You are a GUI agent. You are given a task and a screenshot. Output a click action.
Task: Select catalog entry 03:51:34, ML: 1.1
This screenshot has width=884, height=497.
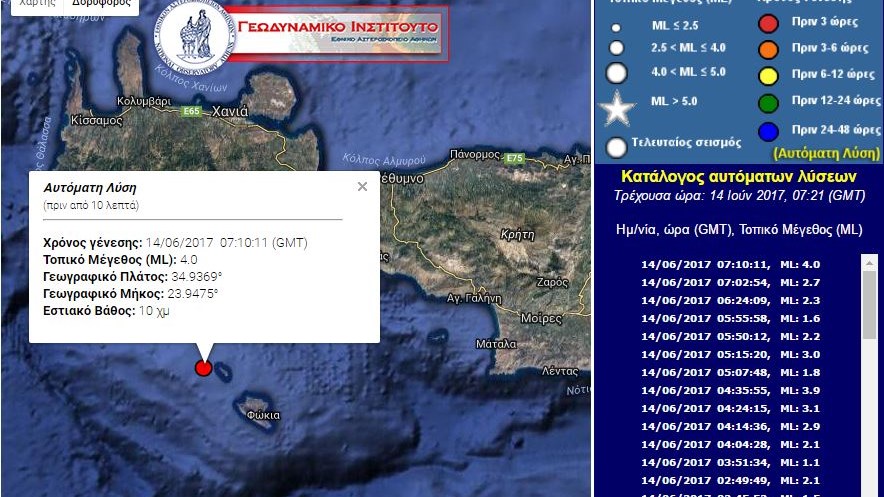point(731,463)
